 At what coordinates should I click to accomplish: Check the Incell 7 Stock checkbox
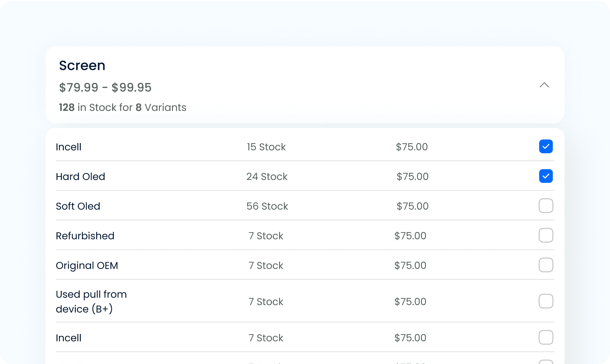click(546, 337)
